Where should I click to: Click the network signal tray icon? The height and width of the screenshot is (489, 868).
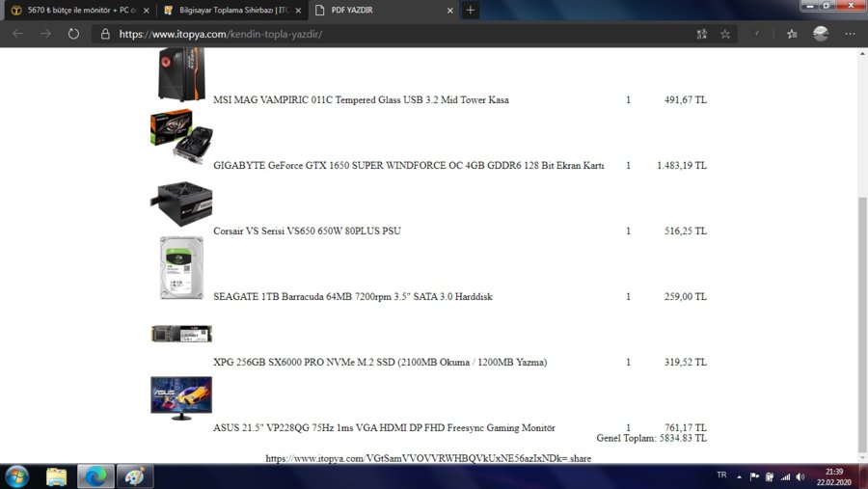785,476
